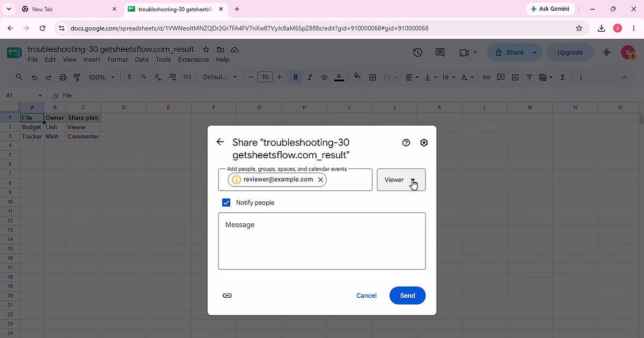Insert chart toolbar icon
The image size is (644, 338).
pyautogui.click(x=515, y=77)
